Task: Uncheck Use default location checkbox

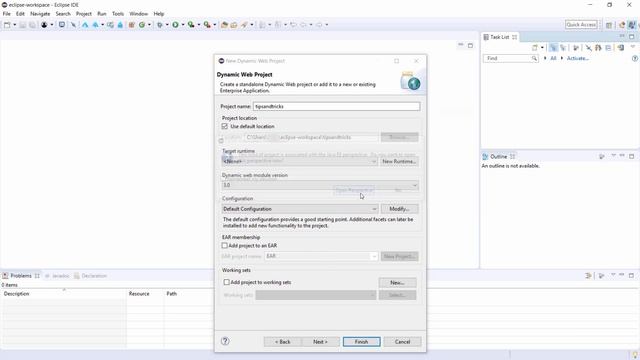Action: (224, 126)
